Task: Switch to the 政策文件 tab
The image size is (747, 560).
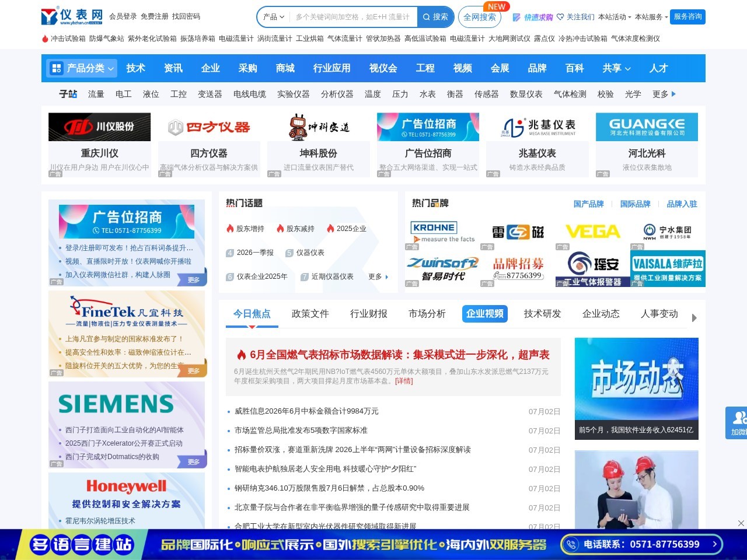Action: click(x=310, y=314)
